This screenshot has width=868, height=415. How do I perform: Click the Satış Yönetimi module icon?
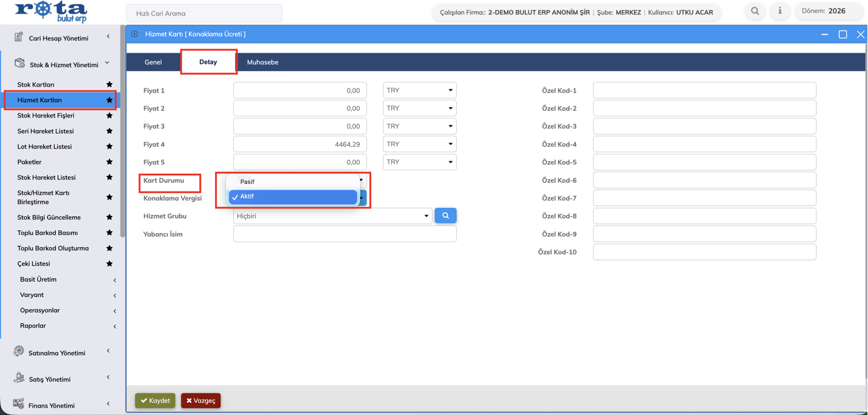19,378
